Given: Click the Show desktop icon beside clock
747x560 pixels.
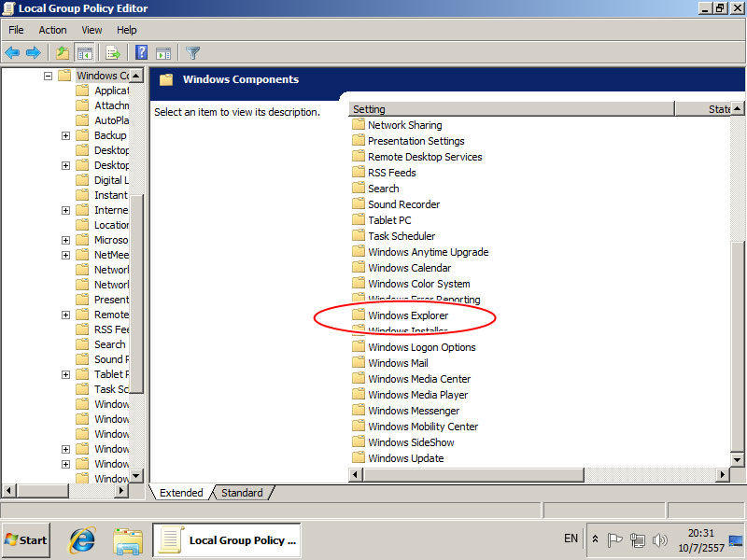Looking at the screenshot, I should [x=736, y=541].
